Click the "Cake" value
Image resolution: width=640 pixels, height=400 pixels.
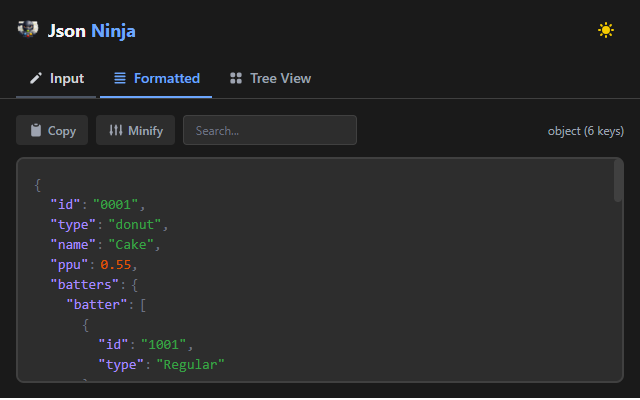[x=131, y=244]
